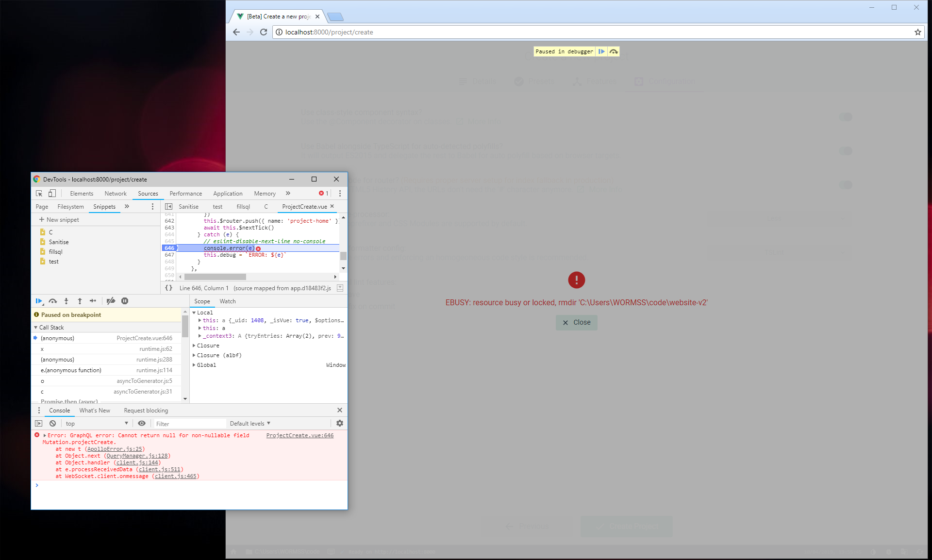Click the clear console icon

tap(52, 423)
